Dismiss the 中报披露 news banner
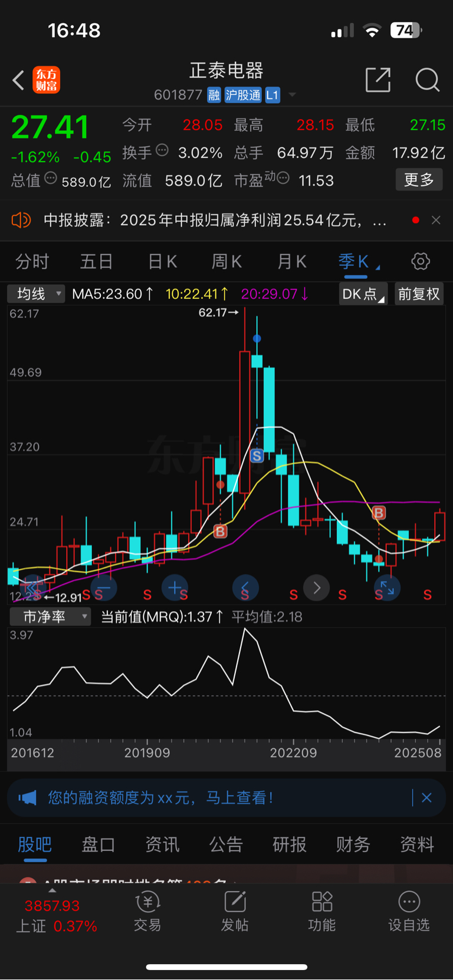Image resolution: width=453 pixels, height=980 pixels. (436, 220)
